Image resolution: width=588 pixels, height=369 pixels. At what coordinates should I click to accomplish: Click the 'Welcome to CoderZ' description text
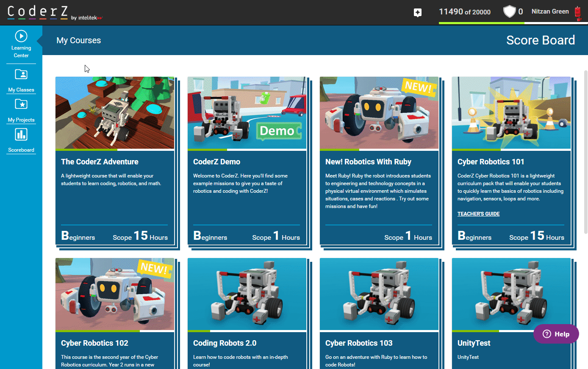pos(240,183)
